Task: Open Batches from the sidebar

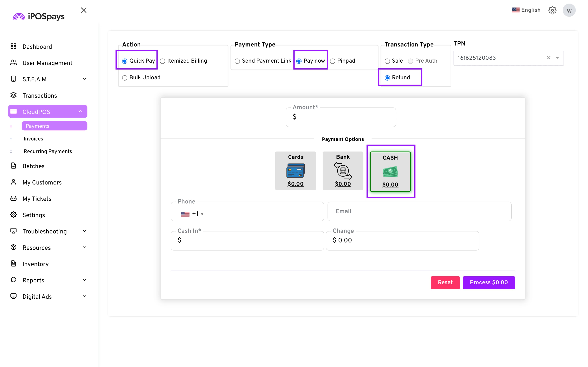Action: pyautogui.click(x=34, y=166)
